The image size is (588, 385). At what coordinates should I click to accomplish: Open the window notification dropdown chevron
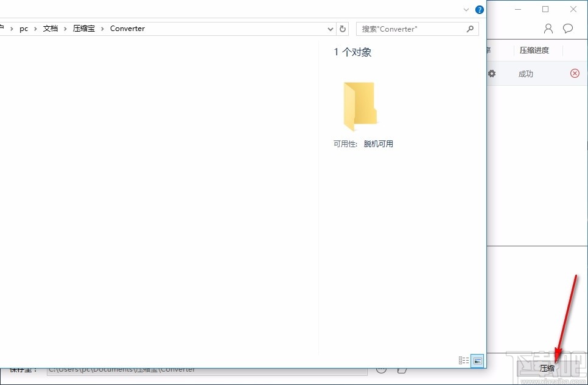(x=466, y=9)
